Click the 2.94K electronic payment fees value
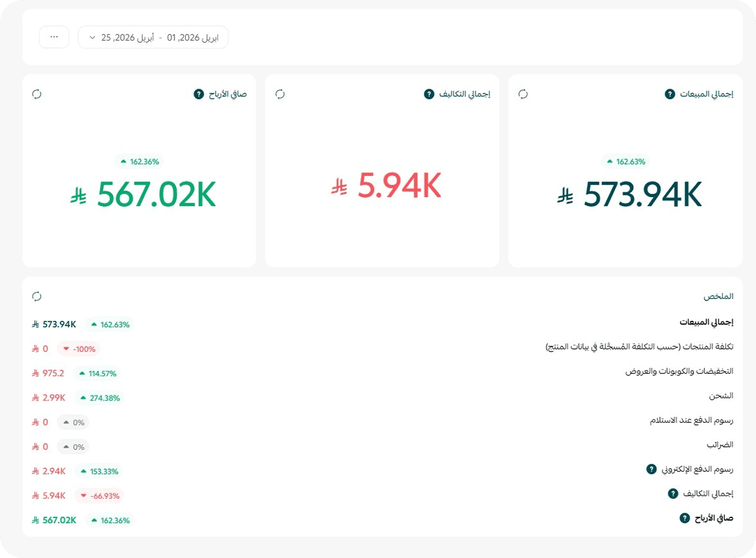The height and width of the screenshot is (558, 756). click(x=49, y=471)
